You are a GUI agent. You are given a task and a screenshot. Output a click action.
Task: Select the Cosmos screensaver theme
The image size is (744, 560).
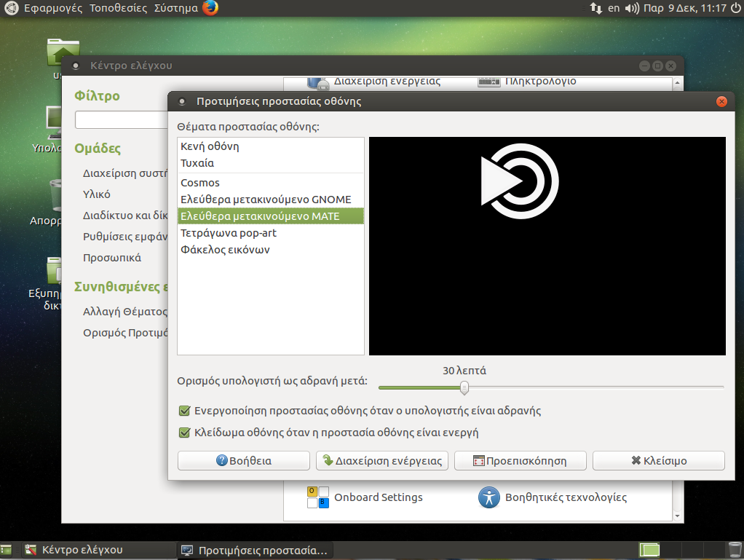pos(200,183)
